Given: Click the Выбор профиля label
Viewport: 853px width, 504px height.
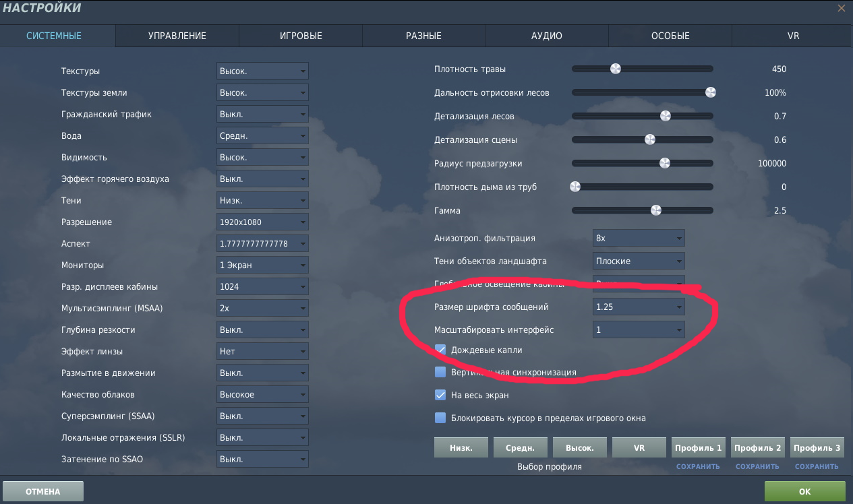Looking at the screenshot, I should [x=549, y=466].
